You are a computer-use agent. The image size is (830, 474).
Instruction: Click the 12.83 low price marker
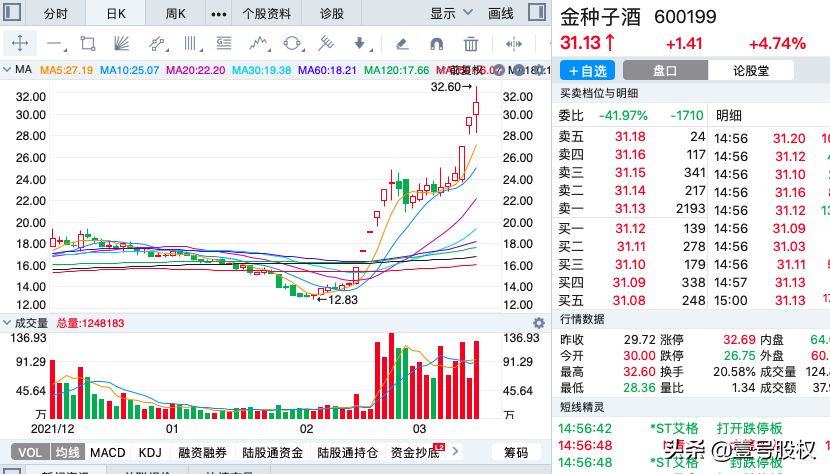338,300
